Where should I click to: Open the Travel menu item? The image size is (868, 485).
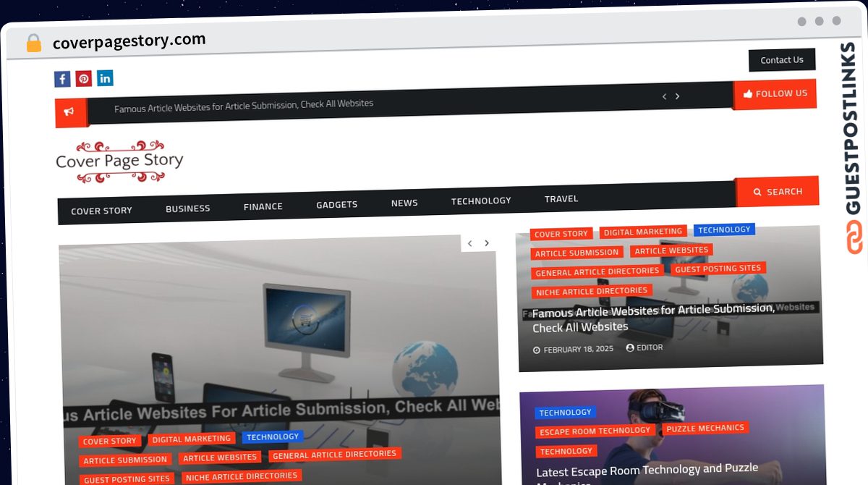pyautogui.click(x=561, y=198)
